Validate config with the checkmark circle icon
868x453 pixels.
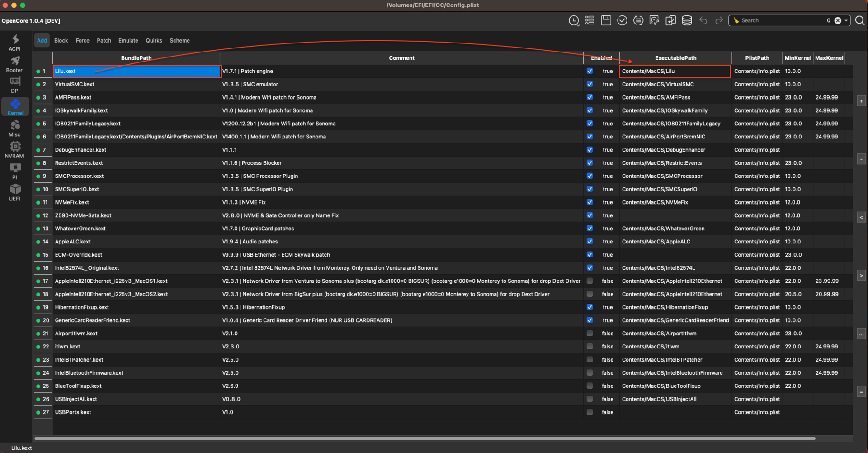tap(622, 20)
